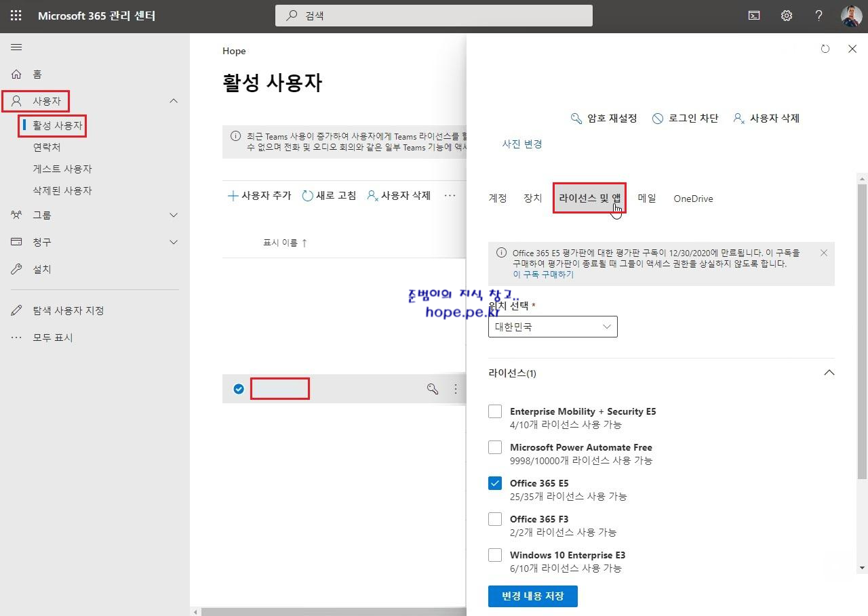Open 연락처 in the sidebar

(x=47, y=147)
